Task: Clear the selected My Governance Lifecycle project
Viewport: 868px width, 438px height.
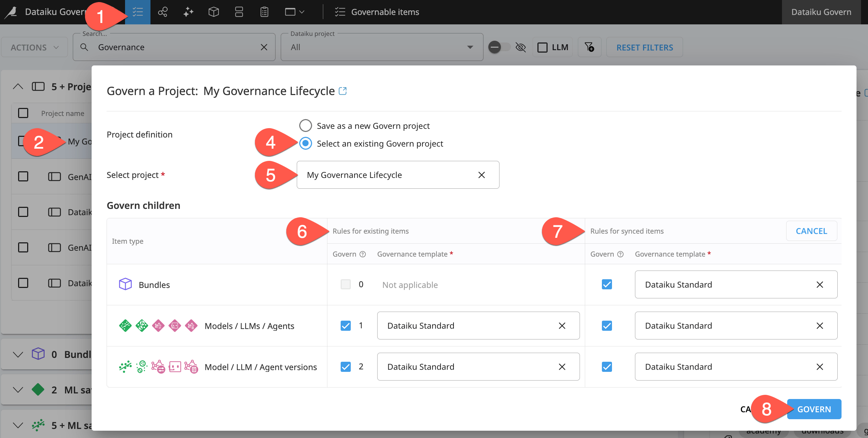Action: (481, 175)
